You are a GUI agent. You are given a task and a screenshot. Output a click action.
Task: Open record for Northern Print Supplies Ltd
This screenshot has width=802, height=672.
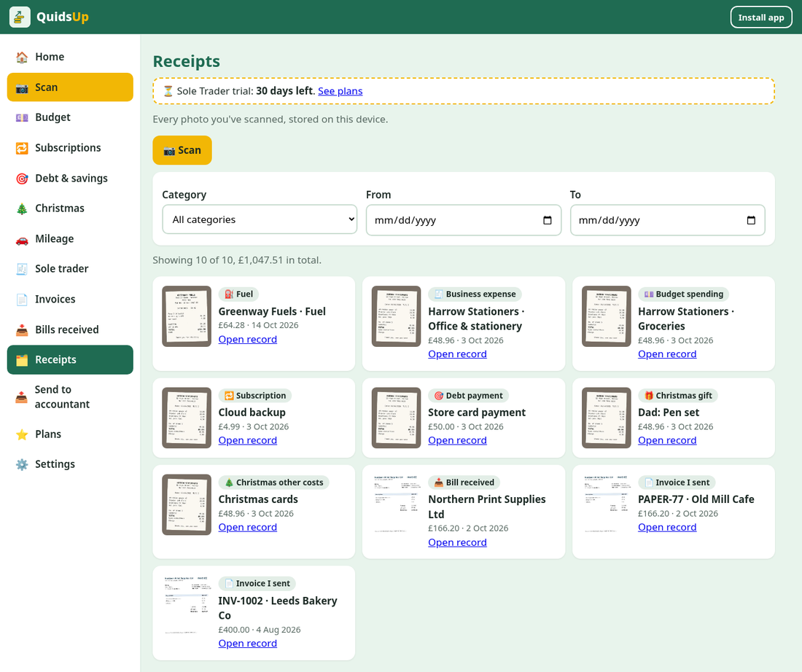pyautogui.click(x=457, y=542)
